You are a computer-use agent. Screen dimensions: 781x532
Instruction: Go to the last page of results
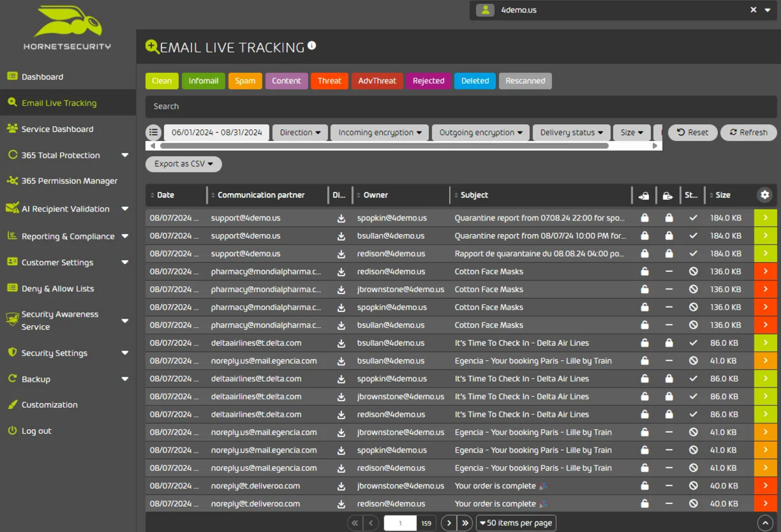click(x=465, y=523)
